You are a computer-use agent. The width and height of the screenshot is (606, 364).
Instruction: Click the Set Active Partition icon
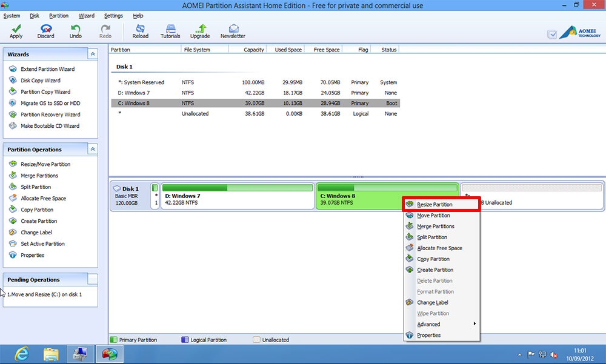coord(13,244)
